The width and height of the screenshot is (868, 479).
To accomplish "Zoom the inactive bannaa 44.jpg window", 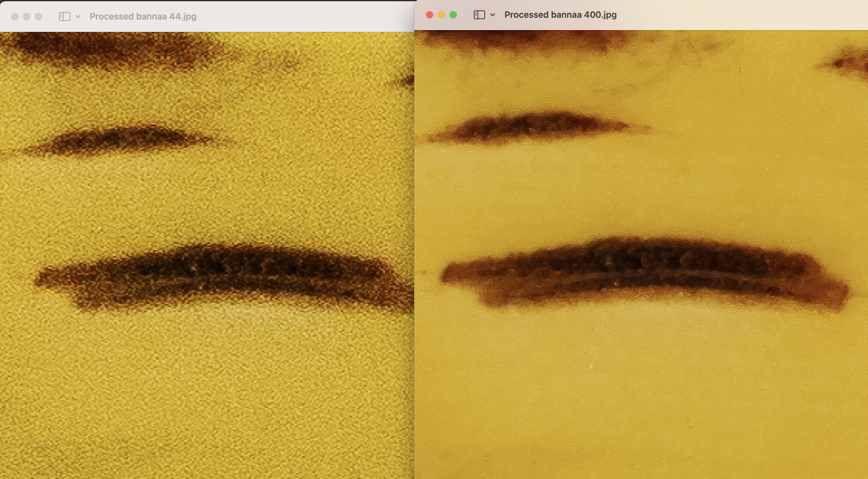I will [x=39, y=17].
